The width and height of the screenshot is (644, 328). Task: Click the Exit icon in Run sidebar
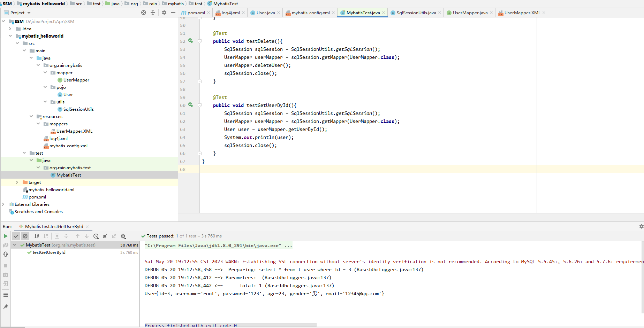tap(6, 284)
